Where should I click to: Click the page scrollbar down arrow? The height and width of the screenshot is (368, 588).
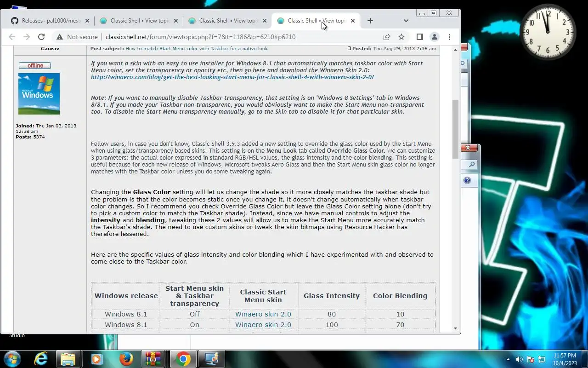(x=456, y=328)
